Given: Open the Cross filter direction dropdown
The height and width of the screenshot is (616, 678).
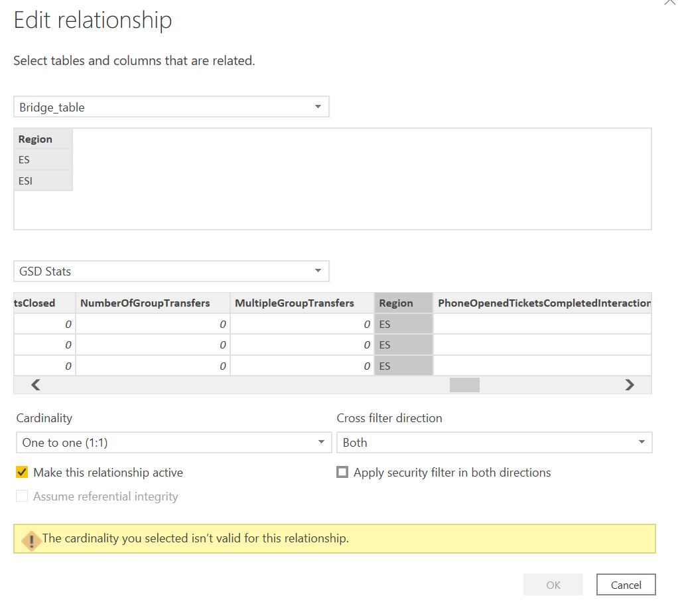Looking at the screenshot, I should [494, 443].
